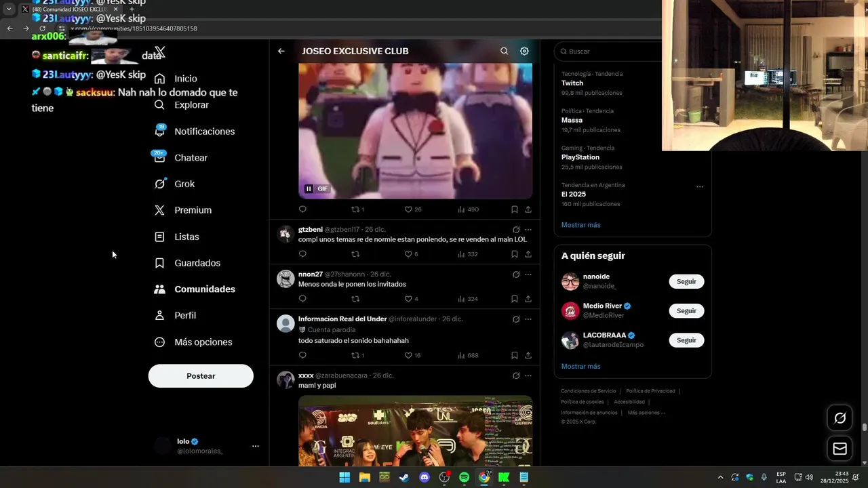Click the Comunidades people icon

159,289
